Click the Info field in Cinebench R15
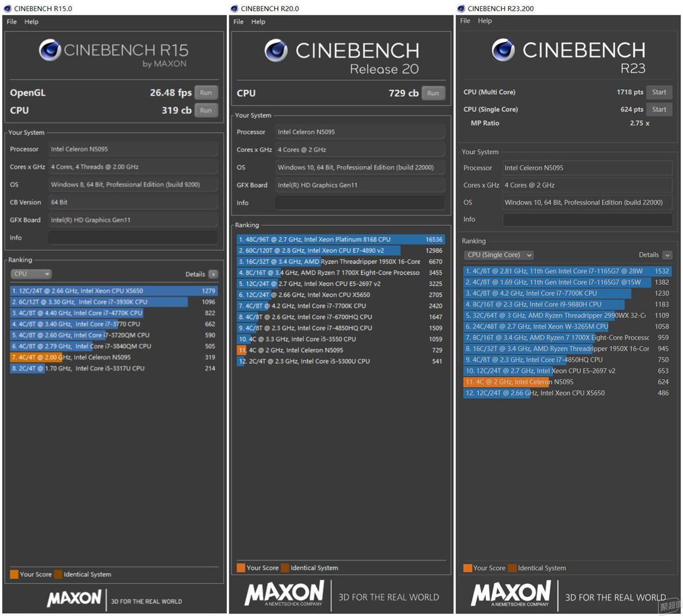The image size is (683, 616). tap(133, 237)
